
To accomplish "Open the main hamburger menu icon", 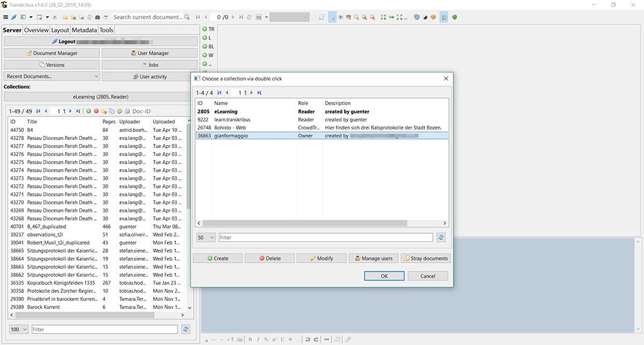I will tap(6, 17).
